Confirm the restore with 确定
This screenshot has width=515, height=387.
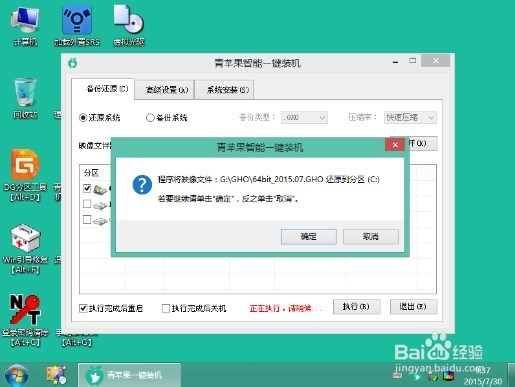[x=309, y=237]
